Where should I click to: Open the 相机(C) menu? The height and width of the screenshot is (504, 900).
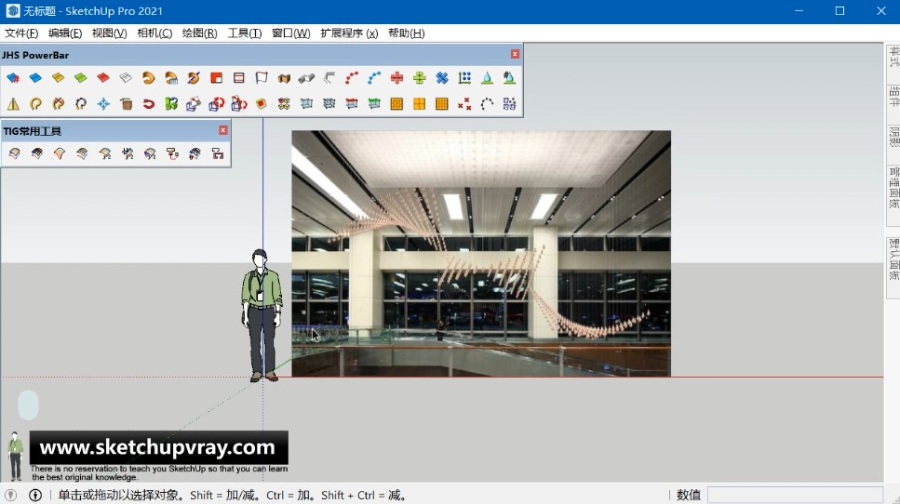[154, 33]
